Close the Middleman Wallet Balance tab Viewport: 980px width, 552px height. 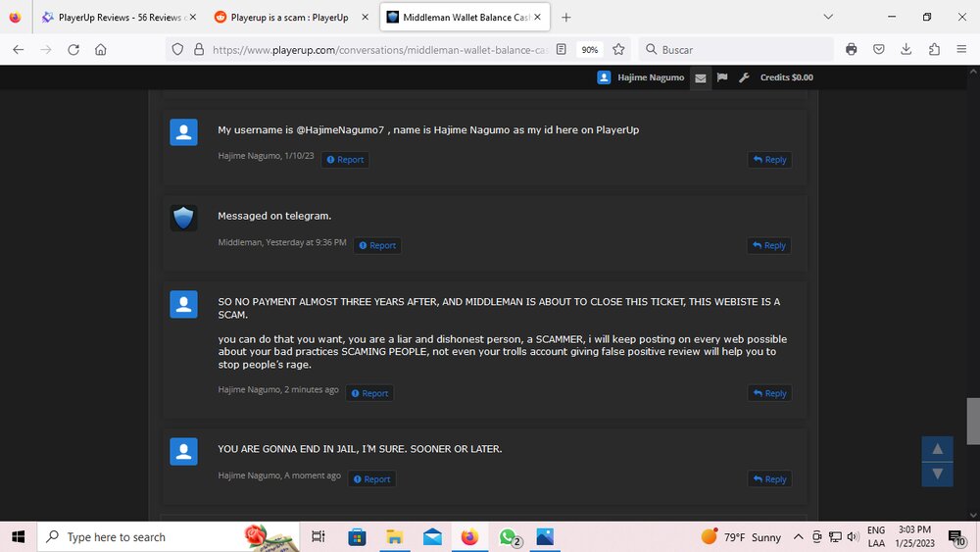pyautogui.click(x=537, y=18)
